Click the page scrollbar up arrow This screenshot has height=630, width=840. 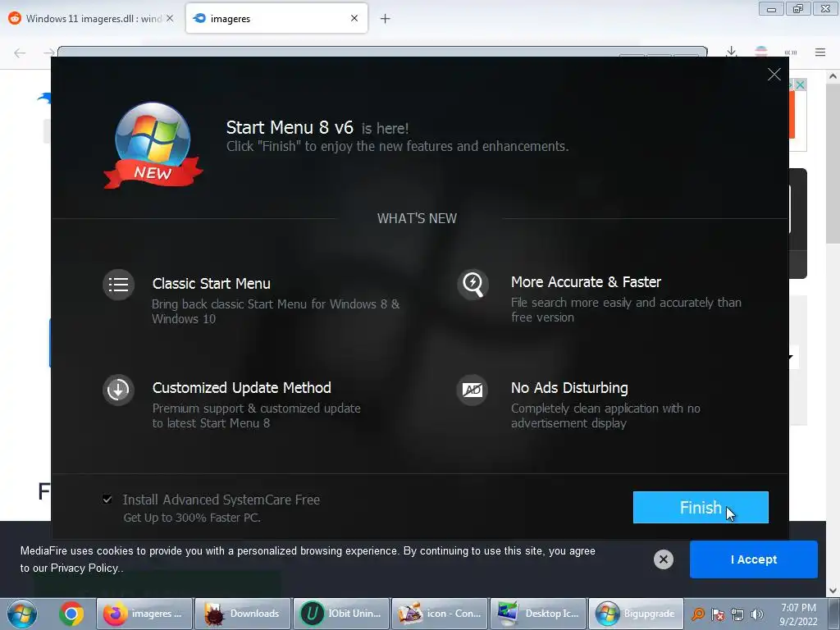833,76
